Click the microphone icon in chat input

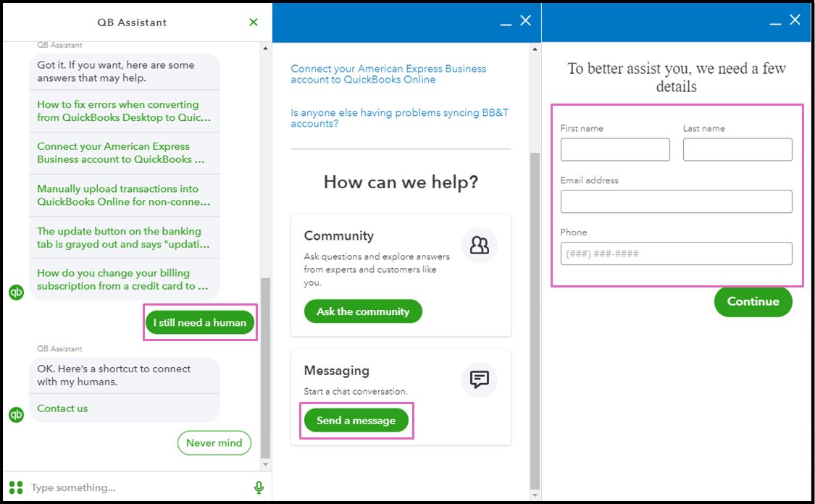point(259,487)
